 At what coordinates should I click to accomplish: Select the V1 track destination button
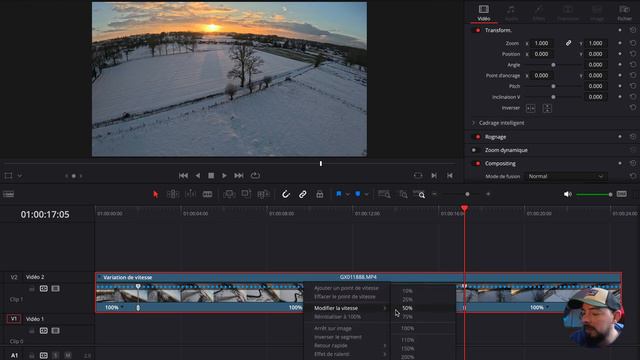[13, 319]
